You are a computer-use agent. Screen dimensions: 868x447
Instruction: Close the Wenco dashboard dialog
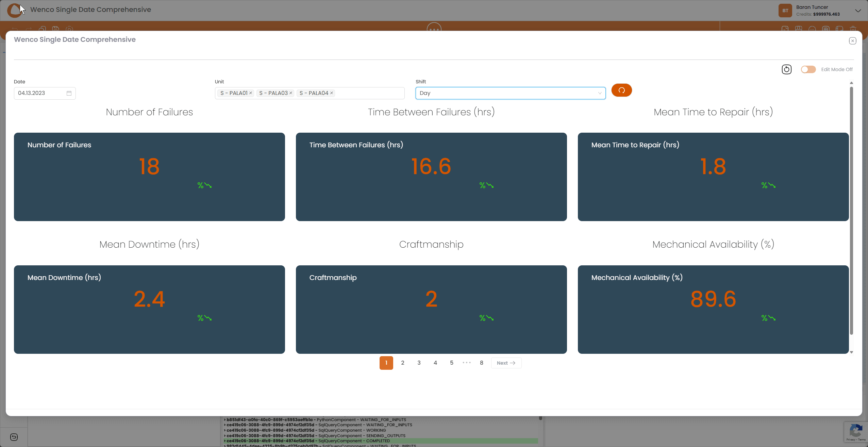pyautogui.click(x=852, y=41)
